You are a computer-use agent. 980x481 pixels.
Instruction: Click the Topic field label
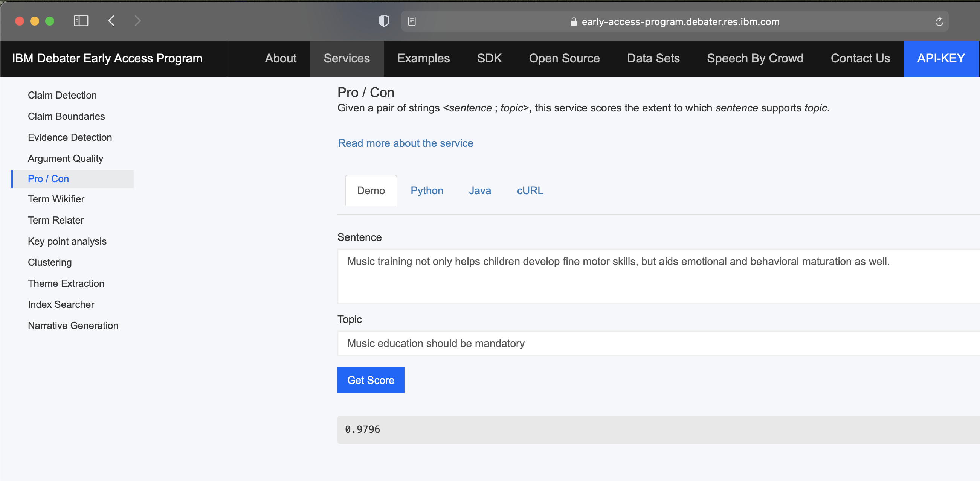[350, 320]
